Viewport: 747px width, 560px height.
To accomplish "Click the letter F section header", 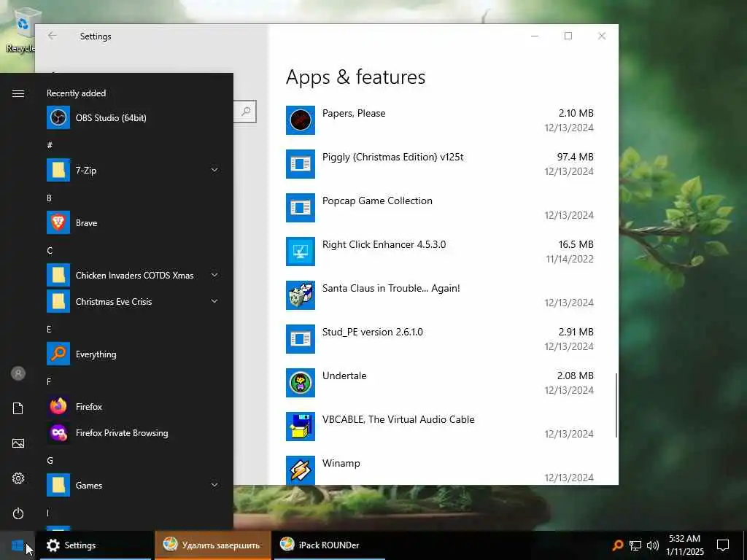I will tap(49, 381).
